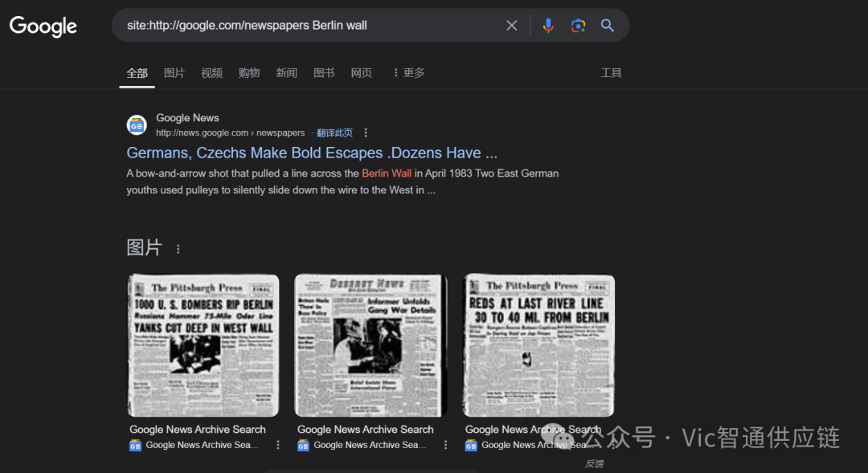Image resolution: width=868 pixels, height=473 pixels.
Task: Click highlighted Berlin Wall in snippet
Action: tap(387, 173)
